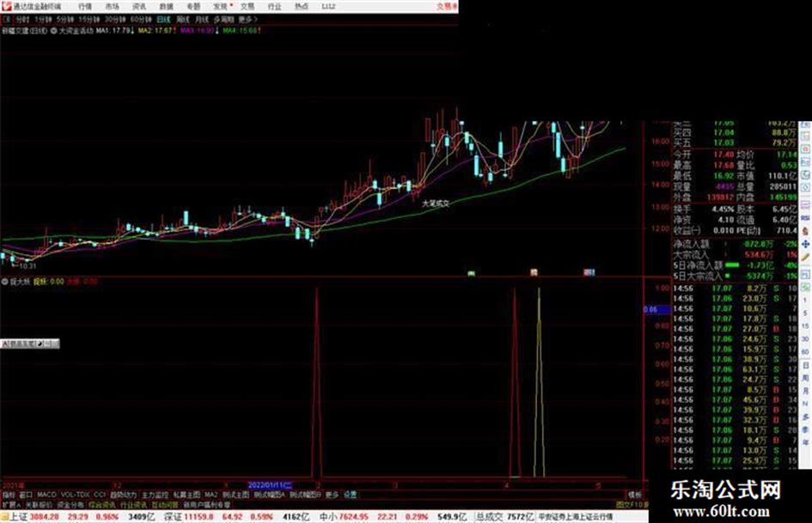812x523 pixels.
Task: Open the 市场 menu
Action: [x=112, y=7]
